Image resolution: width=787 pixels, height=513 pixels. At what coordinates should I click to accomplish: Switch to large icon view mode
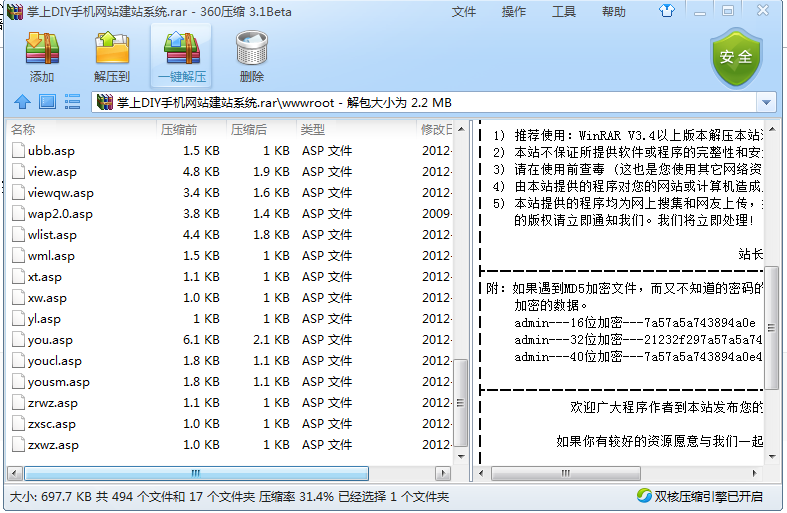click(48, 102)
